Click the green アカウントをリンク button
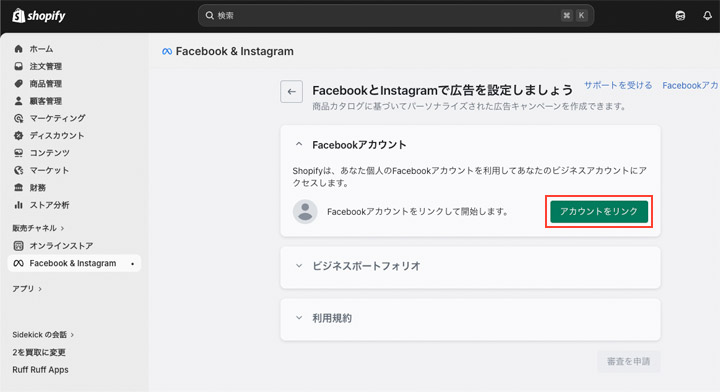This screenshot has height=392, width=720. coord(599,212)
